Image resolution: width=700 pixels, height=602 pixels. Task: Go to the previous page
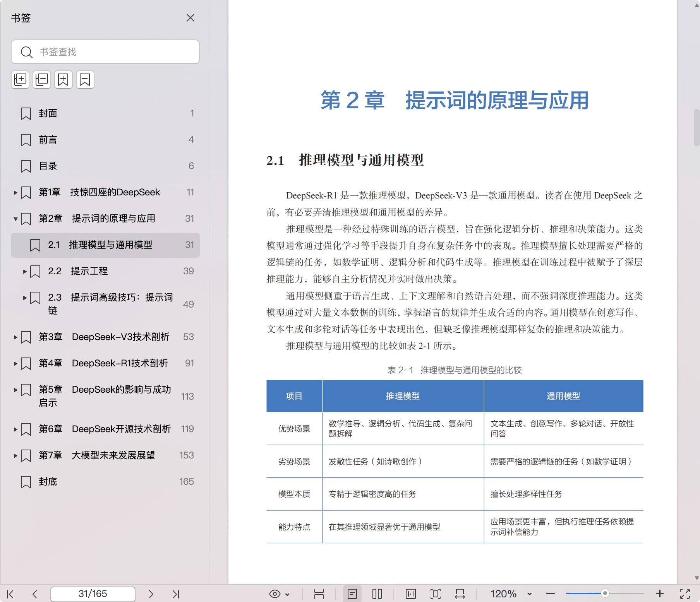point(35,594)
